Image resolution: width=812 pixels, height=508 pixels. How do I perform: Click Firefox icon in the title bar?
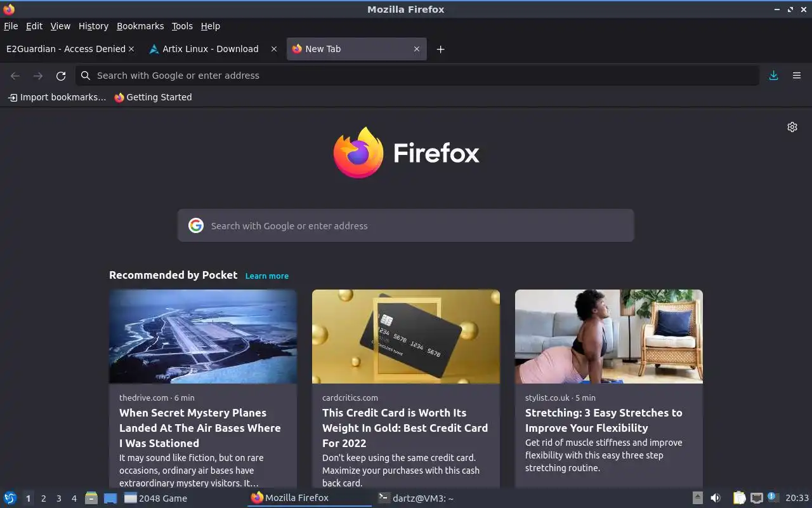[9, 9]
